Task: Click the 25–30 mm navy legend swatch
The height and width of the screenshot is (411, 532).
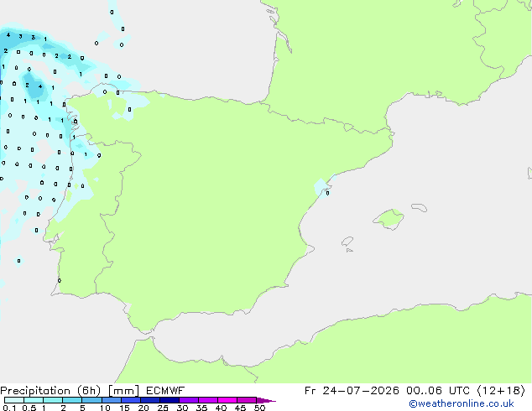Action: point(170,400)
